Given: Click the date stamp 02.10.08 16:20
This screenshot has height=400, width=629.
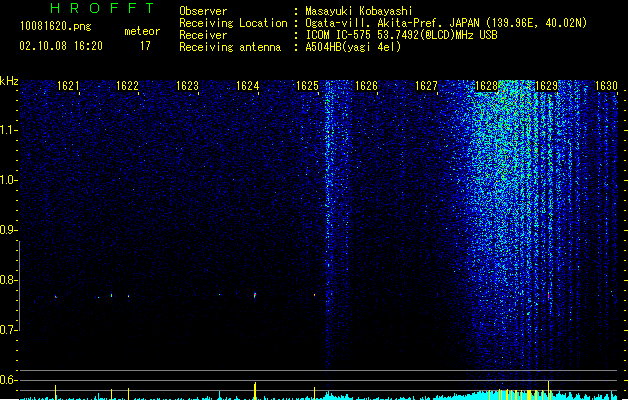Looking at the screenshot, I should click(x=61, y=46).
